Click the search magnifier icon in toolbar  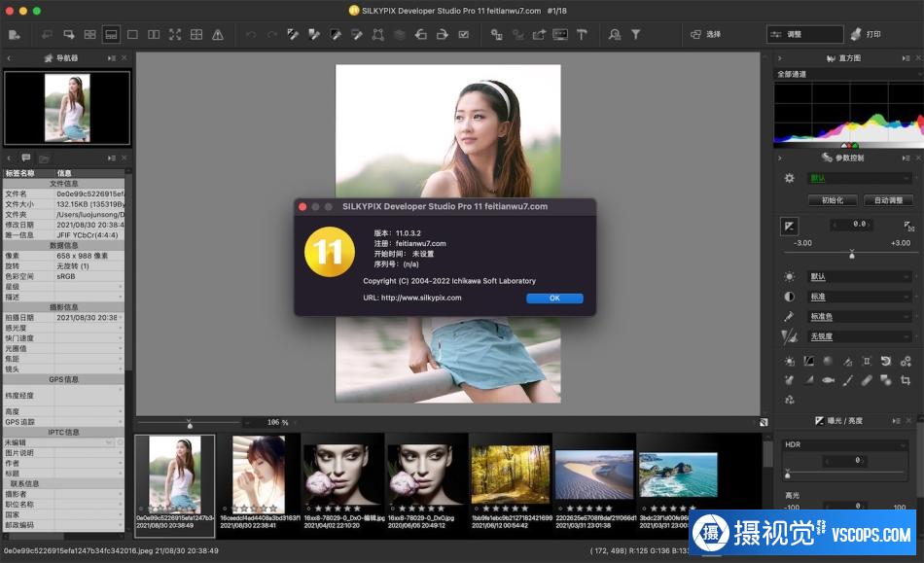point(615,35)
